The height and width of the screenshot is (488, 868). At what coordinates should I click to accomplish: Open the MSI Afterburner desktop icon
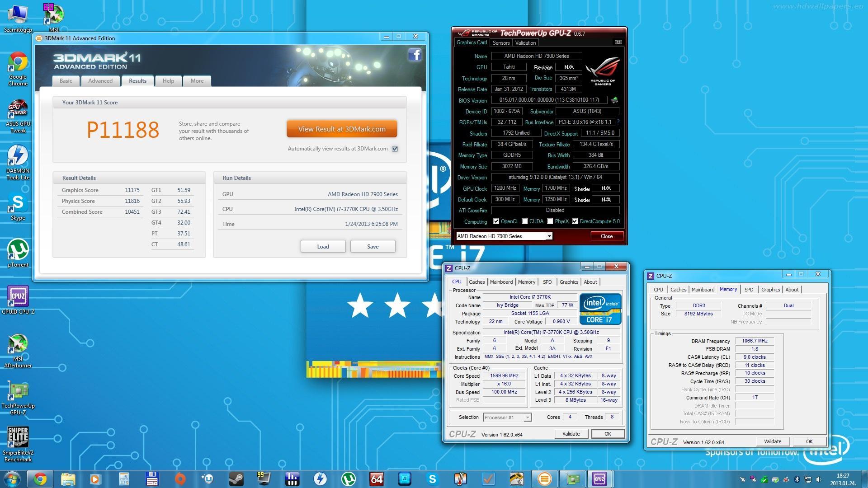point(18,351)
